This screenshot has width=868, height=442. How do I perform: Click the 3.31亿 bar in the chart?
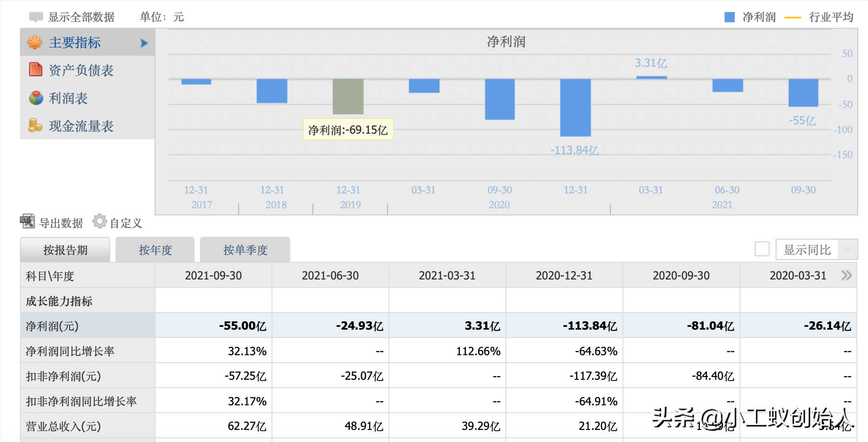[x=652, y=78]
